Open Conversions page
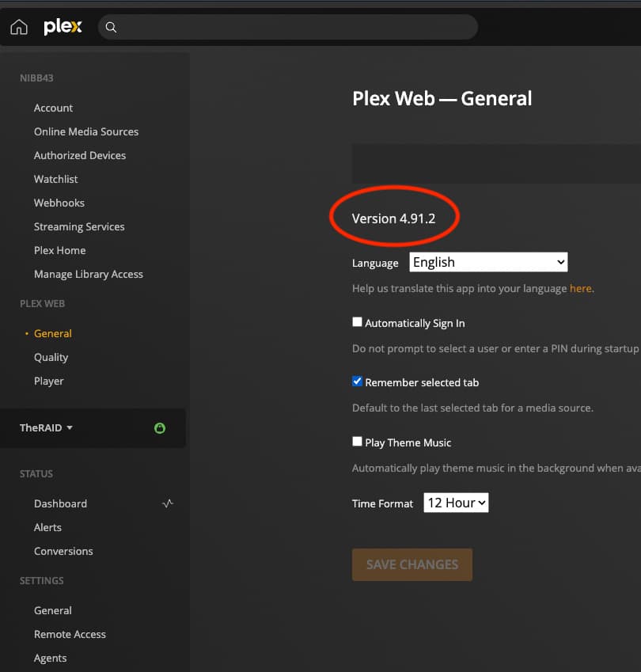The height and width of the screenshot is (672, 641). pyautogui.click(x=63, y=551)
